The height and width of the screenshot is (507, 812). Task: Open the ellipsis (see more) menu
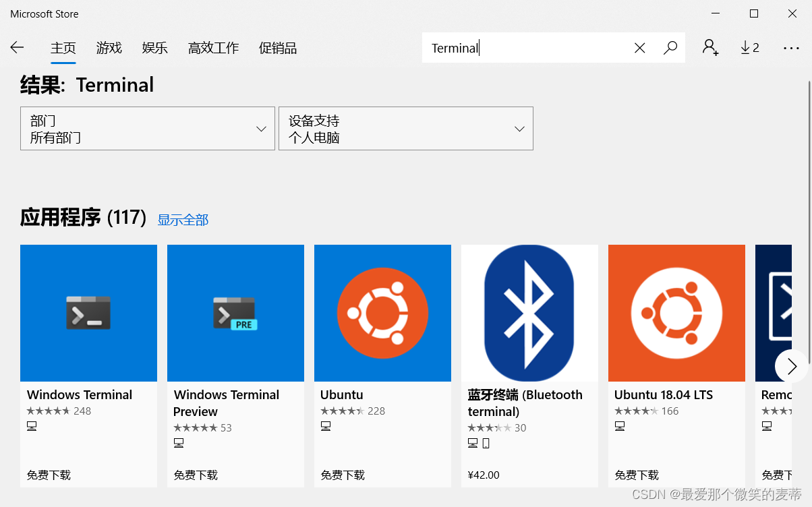click(790, 47)
